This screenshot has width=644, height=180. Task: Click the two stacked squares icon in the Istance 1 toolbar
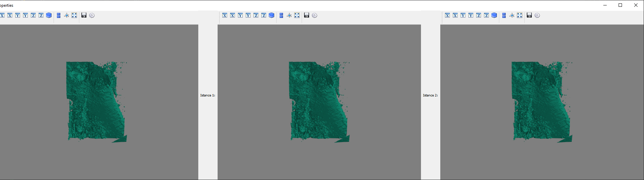coord(281,15)
